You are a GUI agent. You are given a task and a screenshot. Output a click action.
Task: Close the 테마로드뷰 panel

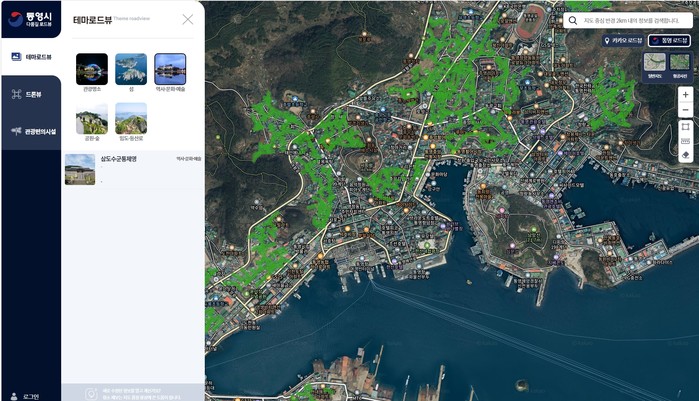[188, 19]
